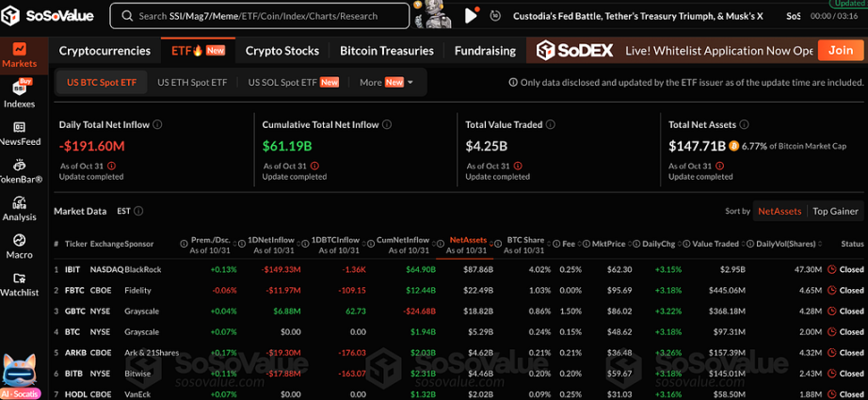Image resolution: width=868 pixels, height=400 pixels.
Task: Go to the Macro sidebar section
Action: tap(20, 247)
